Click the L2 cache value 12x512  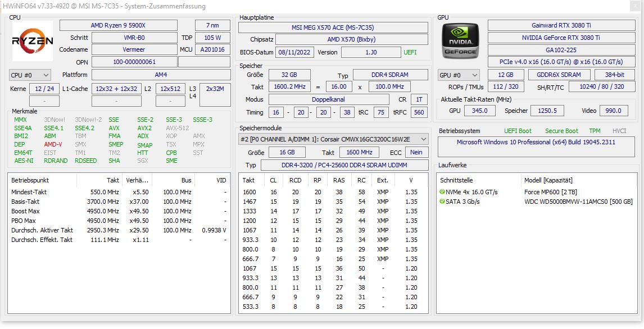170,89
